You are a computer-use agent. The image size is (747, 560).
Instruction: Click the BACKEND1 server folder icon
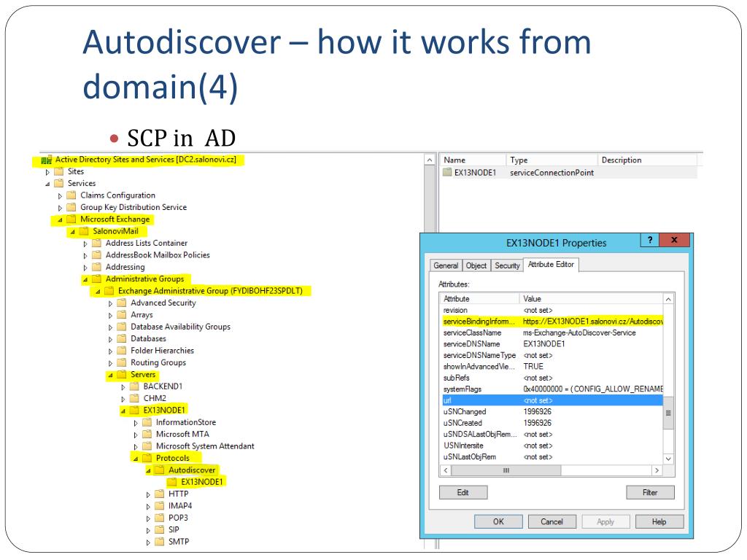pos(135,386)
